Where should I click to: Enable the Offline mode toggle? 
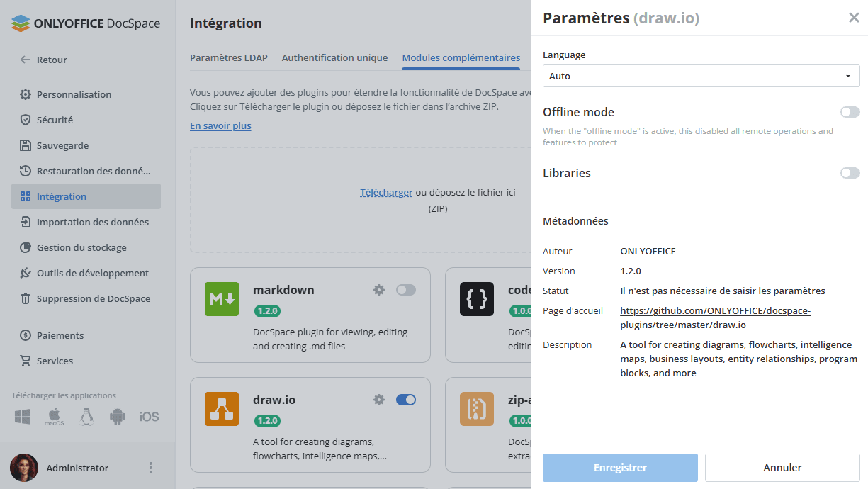850,112
